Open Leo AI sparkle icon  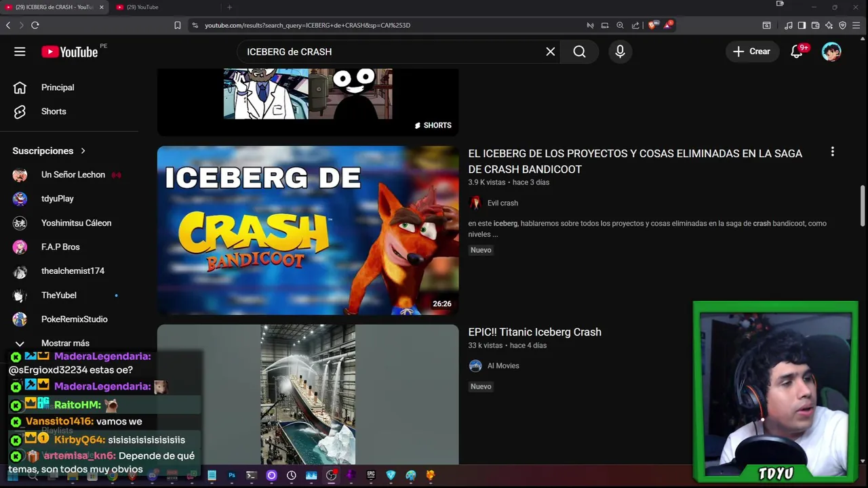click(x=829, y=25)
